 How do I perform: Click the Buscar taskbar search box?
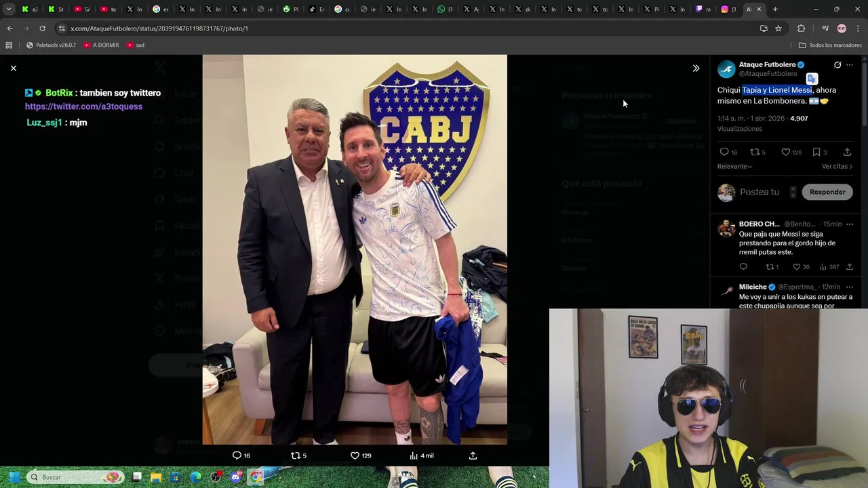(x=75, y=477)
